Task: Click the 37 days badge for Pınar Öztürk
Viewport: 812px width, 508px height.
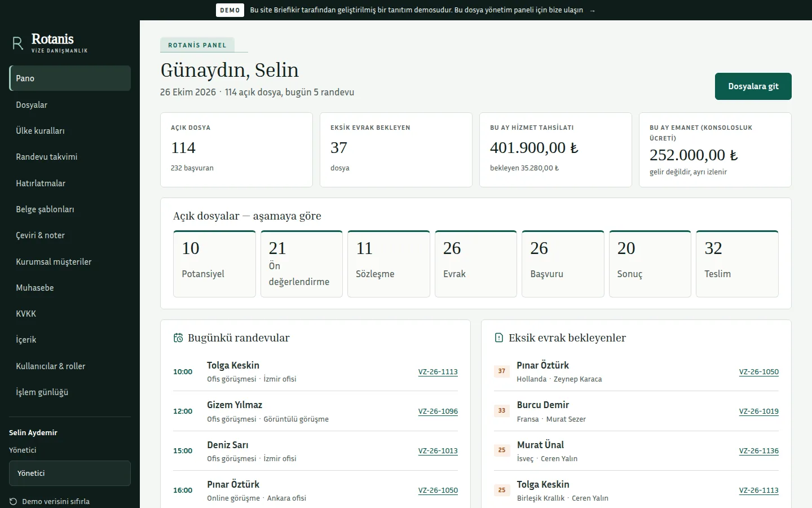Action: click(502, 371)
